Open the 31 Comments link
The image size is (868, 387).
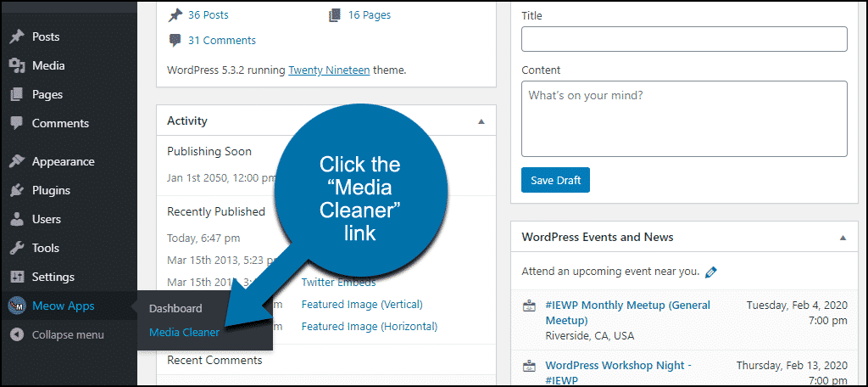222,41
